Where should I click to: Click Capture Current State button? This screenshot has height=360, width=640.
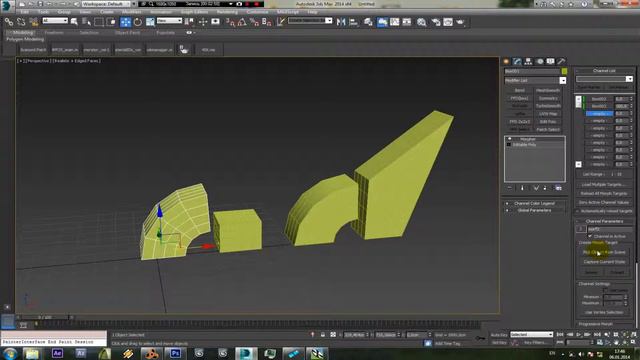(x=604, y=262)
